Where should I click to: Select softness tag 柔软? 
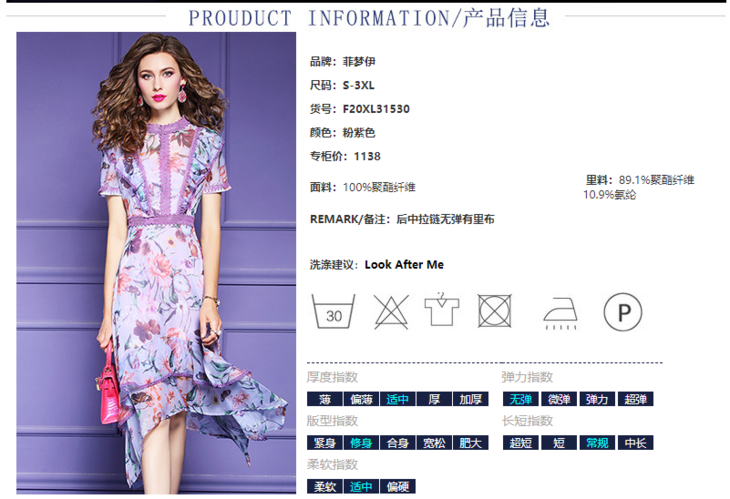pos(324,486)
